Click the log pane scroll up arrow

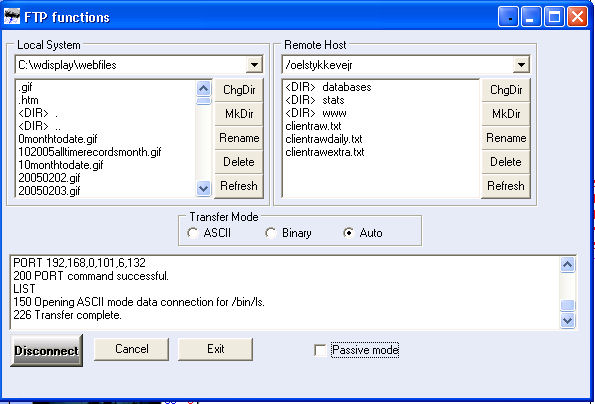(x=567, y=264)
